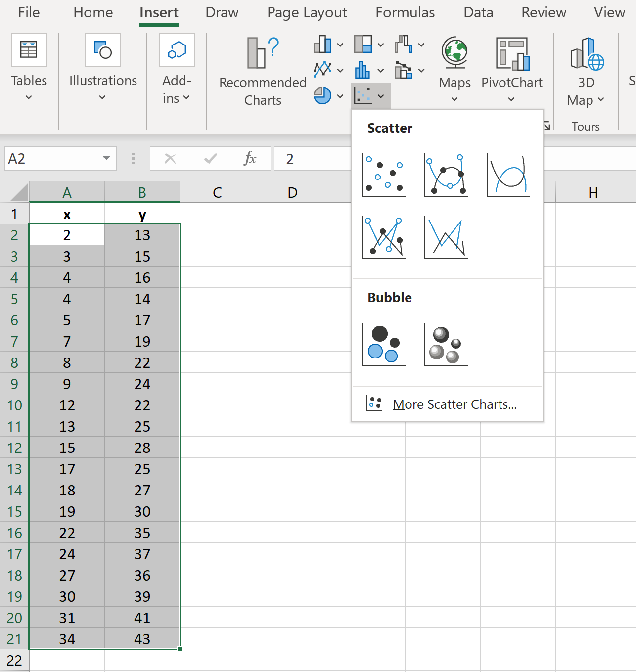Insert a column chart
The image size is (636, 672).
coord(322,44)
